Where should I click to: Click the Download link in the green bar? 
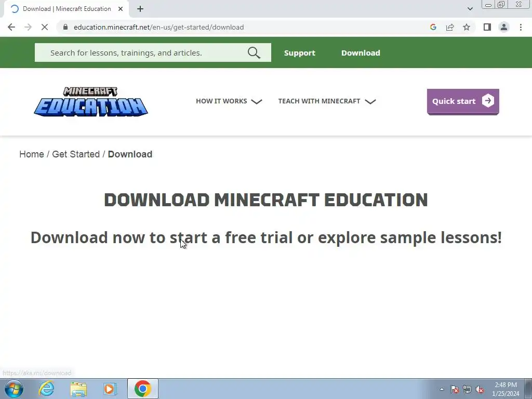361,53
